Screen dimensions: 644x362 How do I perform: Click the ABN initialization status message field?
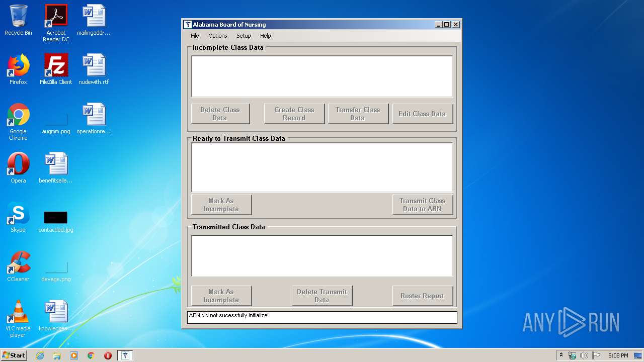(x=322, y=317)
